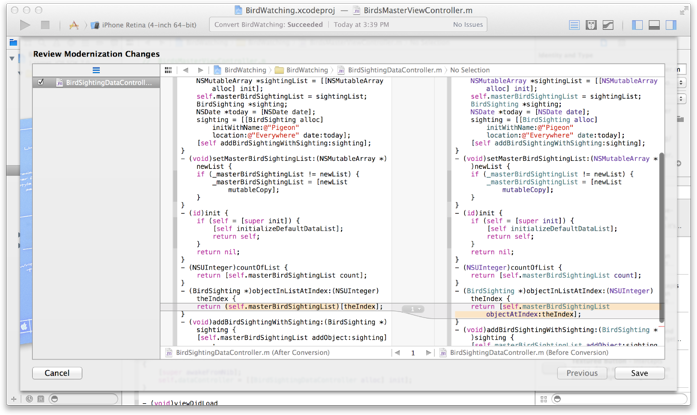Collapse the project disclosure triangle in navigator
Viewport: 697px width, 415px height.
coord(12,58)
